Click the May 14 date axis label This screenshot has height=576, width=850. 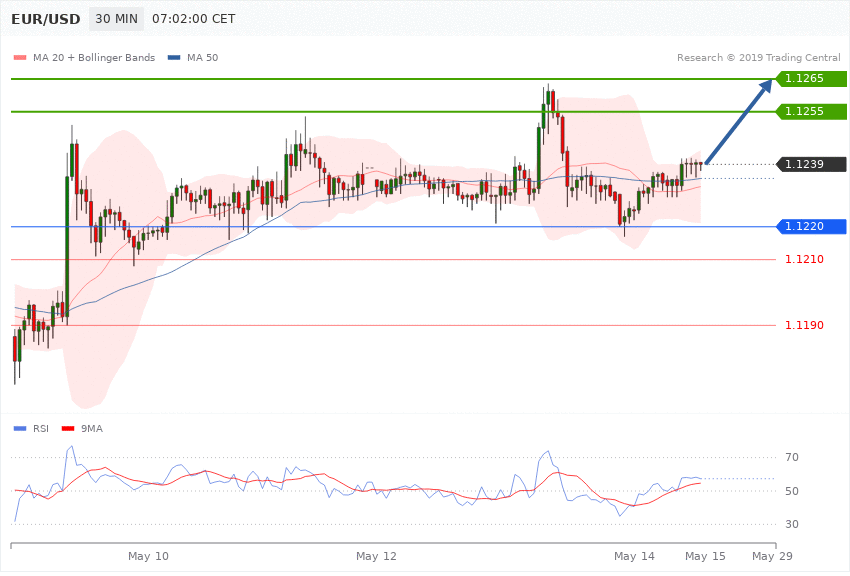[x=634, y=556]
